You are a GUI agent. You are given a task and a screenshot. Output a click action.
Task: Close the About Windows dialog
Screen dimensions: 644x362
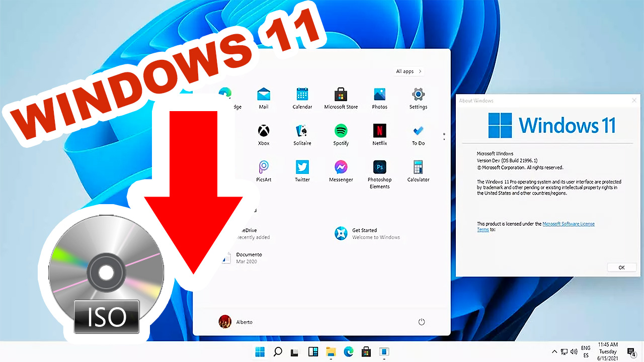click(x=633, y=101)
